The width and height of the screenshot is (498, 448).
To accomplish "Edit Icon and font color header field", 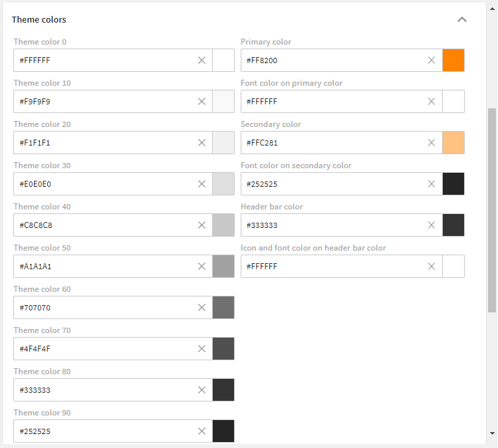I will tap(332, 267).
